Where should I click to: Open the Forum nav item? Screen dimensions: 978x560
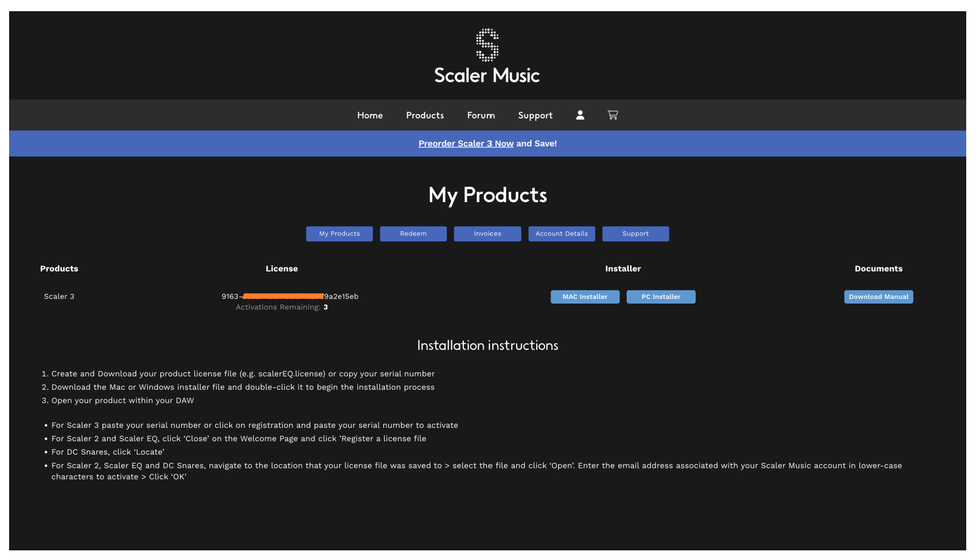pyautogui.click(x=481, y=115)
